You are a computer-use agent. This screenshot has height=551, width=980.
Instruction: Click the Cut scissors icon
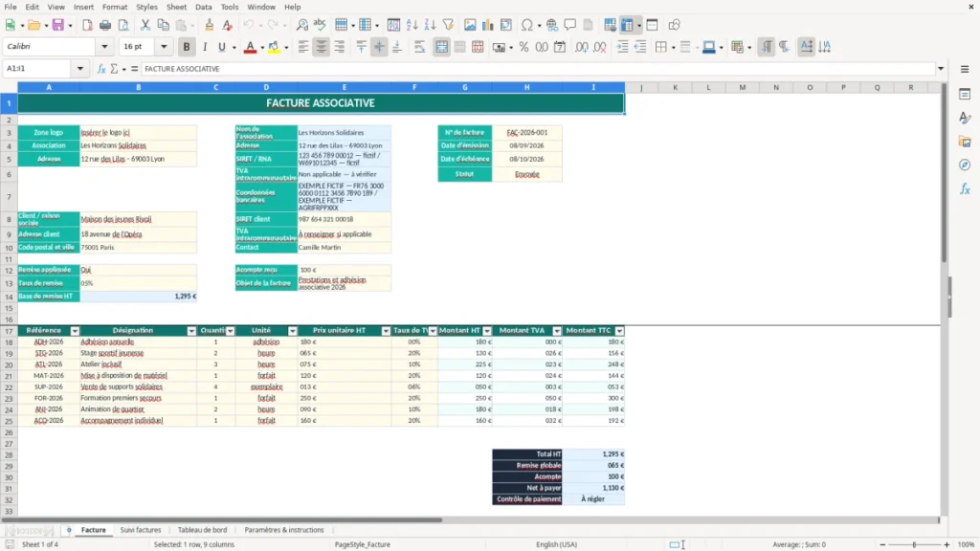pyautogui.click(x=145, y=25)
